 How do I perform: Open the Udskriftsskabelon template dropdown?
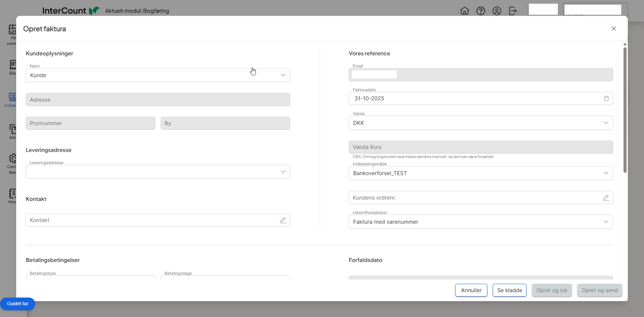[606, 222]
